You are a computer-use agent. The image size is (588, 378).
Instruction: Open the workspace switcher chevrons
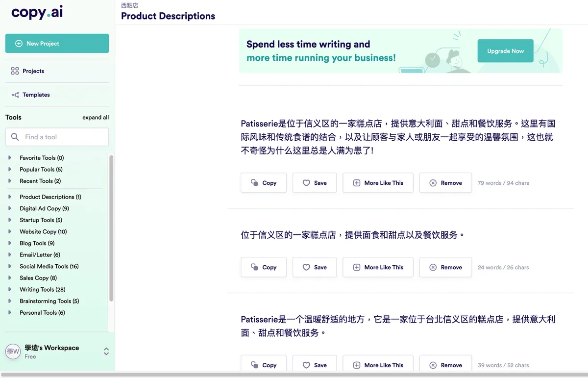106,351
